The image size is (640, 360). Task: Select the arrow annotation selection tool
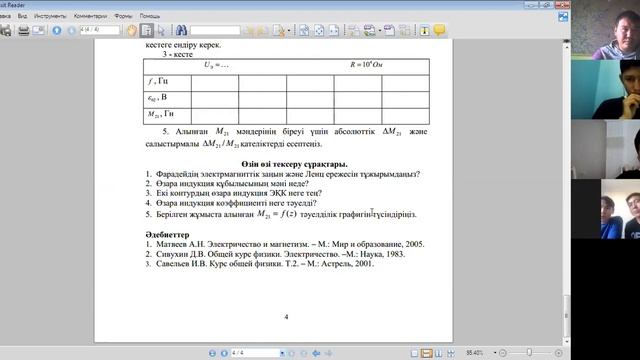tap(161, 30)
